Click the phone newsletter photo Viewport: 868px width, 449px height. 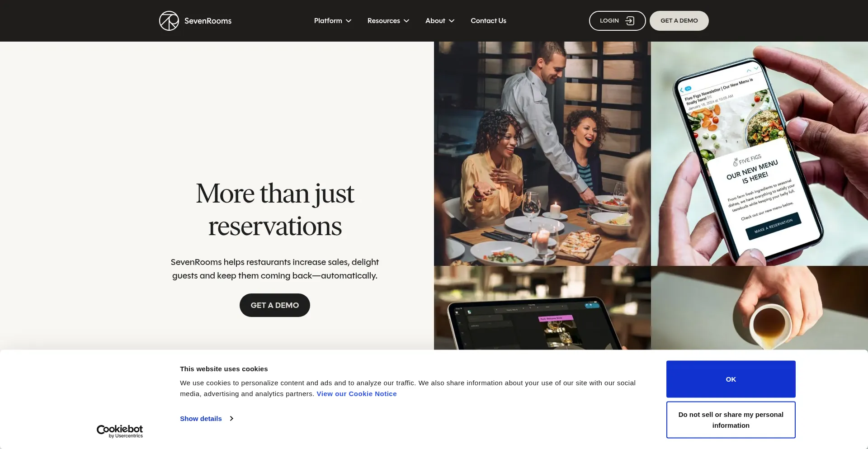759,154
